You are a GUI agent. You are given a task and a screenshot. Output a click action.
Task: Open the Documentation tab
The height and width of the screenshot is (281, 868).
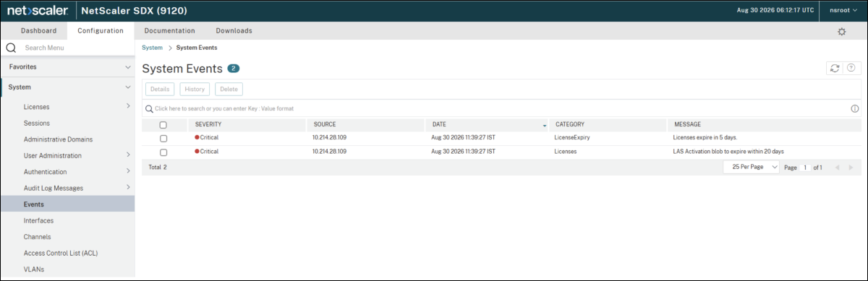[x=169, y=30]
